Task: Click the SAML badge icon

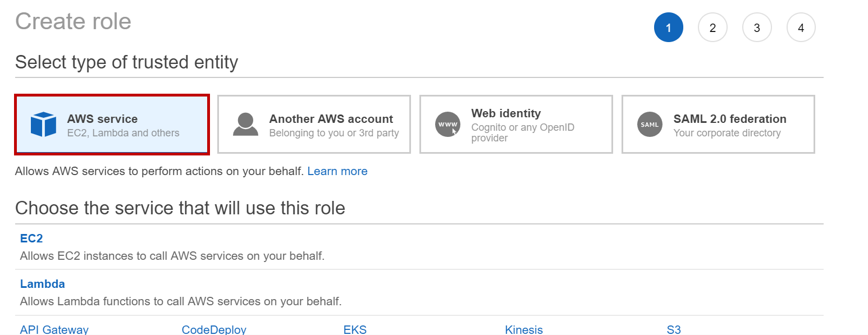Action: click(x=650, y=125)
